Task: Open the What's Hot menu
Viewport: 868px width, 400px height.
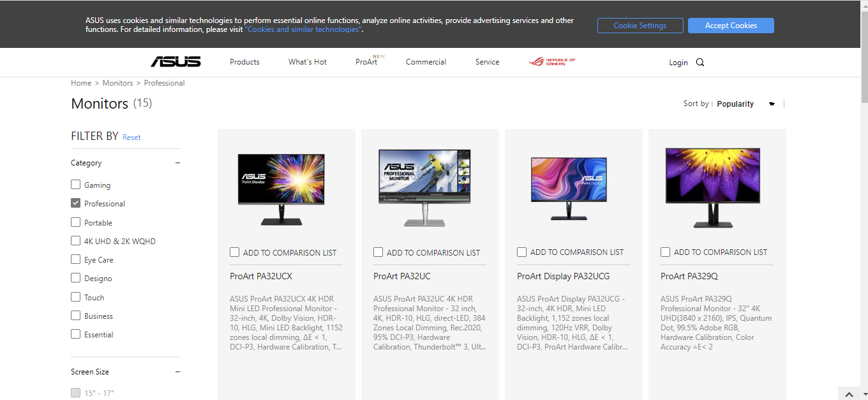Action: click(x=308, y=62)
